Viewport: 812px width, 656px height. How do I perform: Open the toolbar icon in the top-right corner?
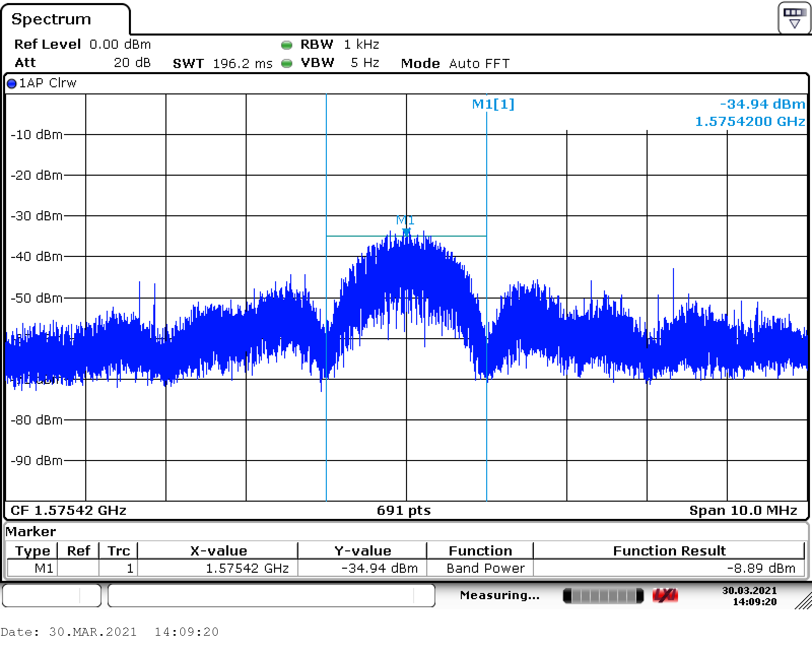tap(794, 18)
